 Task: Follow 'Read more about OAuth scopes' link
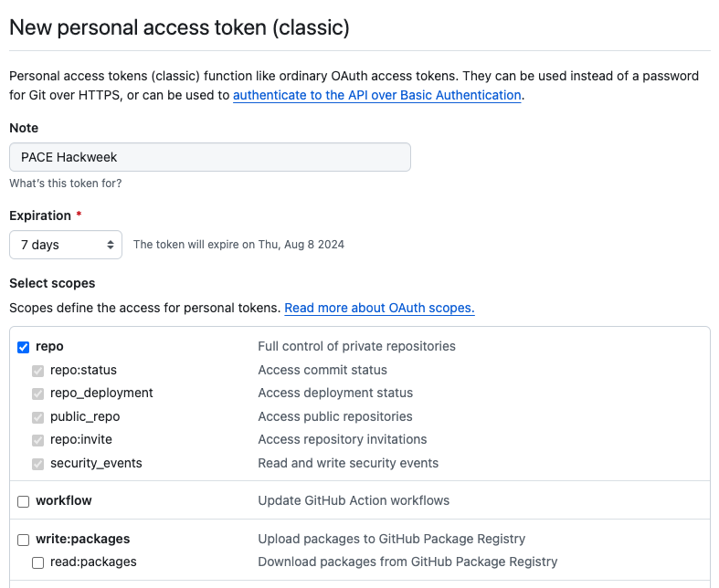[379, 308]
